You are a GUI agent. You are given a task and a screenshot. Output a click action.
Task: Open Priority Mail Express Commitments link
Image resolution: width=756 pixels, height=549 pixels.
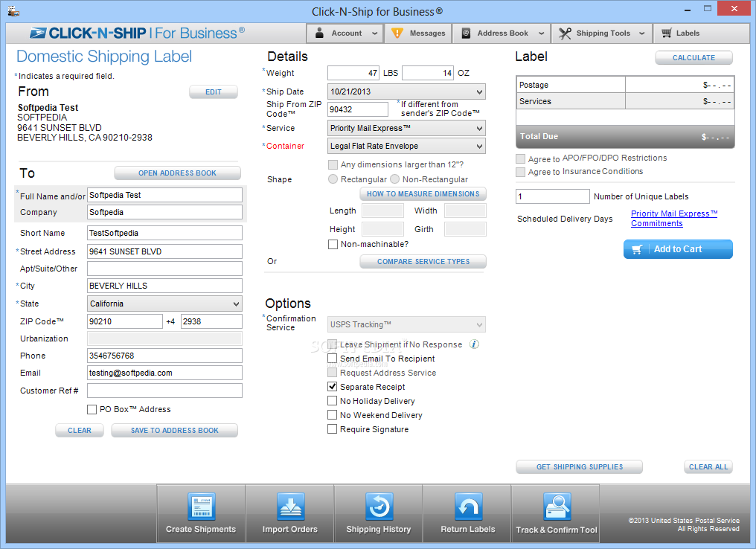pos(674,219)
